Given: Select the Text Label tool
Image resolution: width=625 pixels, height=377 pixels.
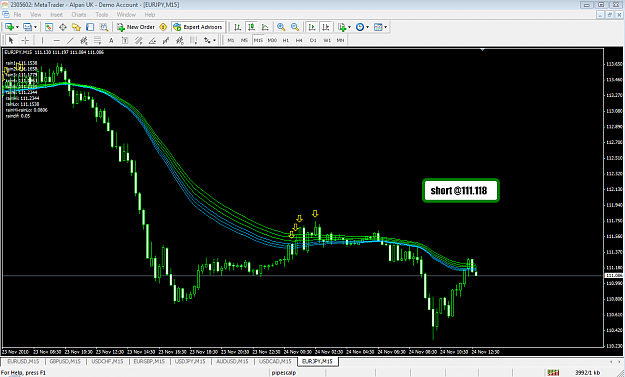Looking at the screenshot, I should pos(125,40).
